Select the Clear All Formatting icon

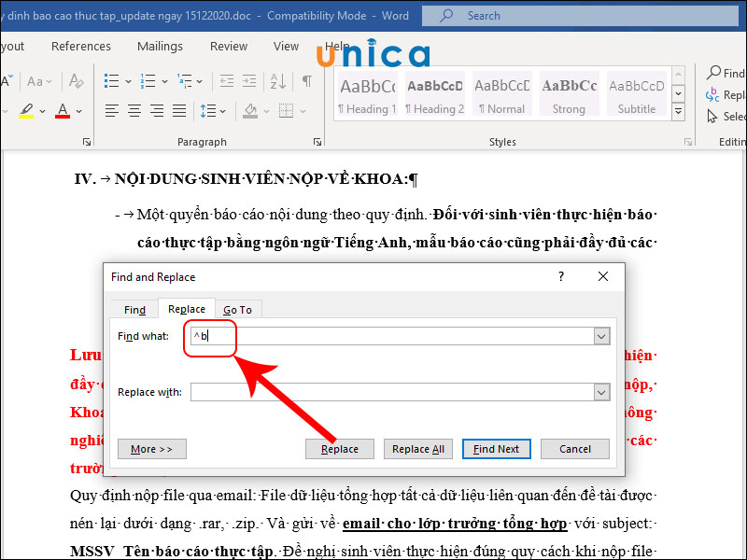pos(75,82)
